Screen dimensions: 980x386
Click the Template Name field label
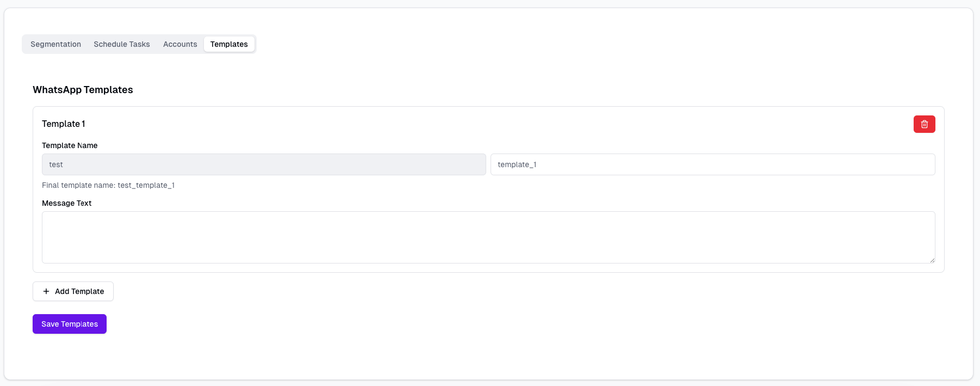pos(70,145)
